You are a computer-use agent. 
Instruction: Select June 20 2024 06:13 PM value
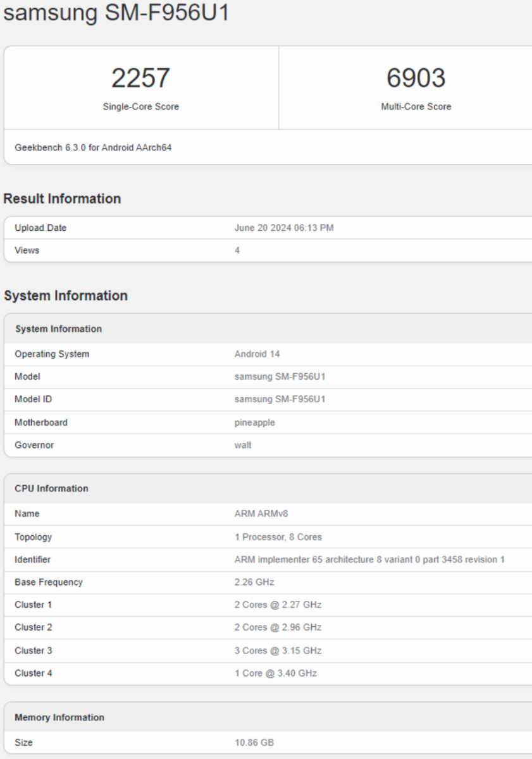(284, 228)
